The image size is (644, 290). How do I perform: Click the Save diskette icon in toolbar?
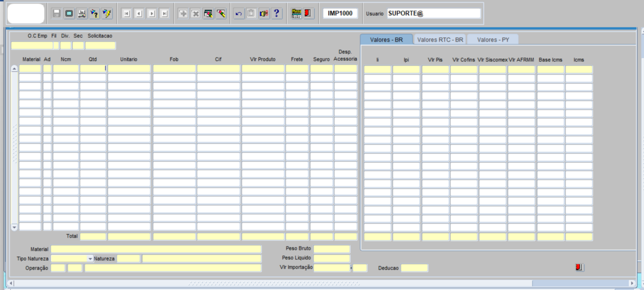click(56, 14)
